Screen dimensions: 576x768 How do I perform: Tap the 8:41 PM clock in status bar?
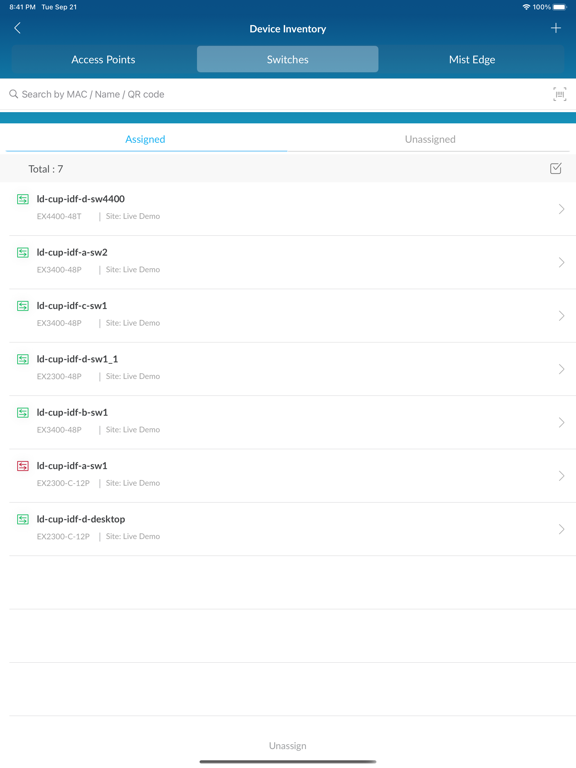click(22, 7)
